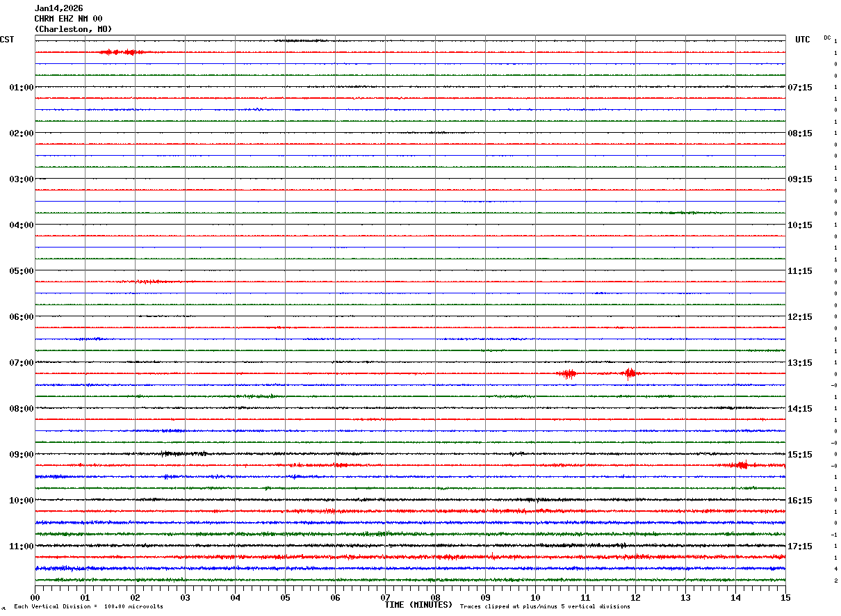
Task: Select the 09:00 CST hour label
Action: 22,454
